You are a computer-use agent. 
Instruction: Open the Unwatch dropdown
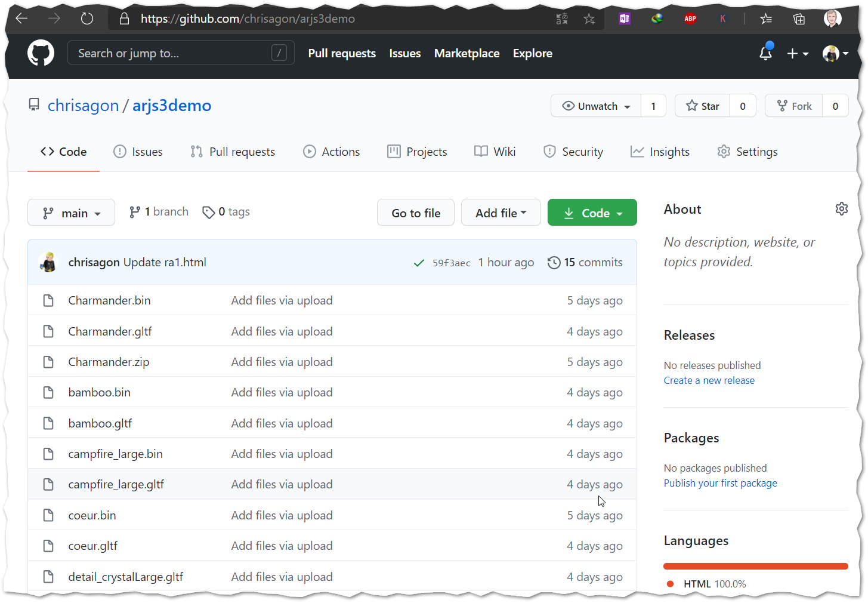click(596, 106)
